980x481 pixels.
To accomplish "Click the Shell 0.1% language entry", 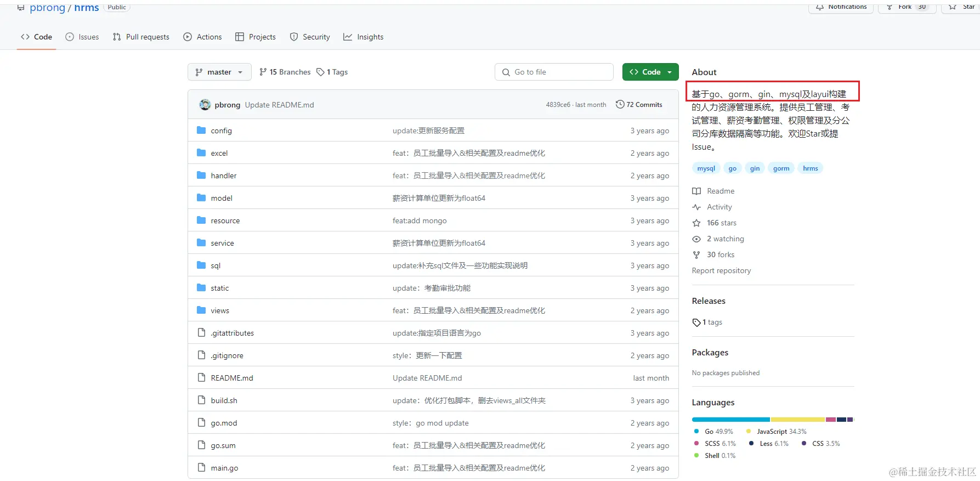I will click(715, 456).
